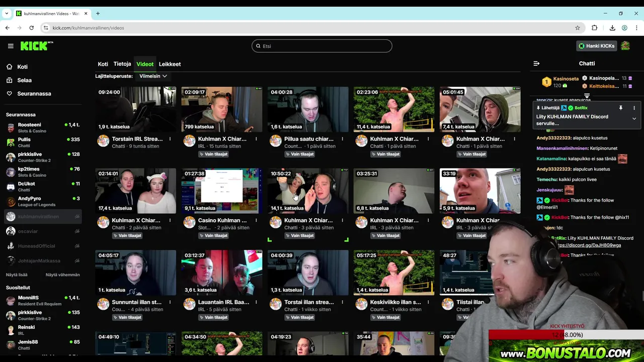The width and height of the screenshot is (644, 362).
Task: Open options for Lauantain IRL Baa video
Action: [256, 302]
